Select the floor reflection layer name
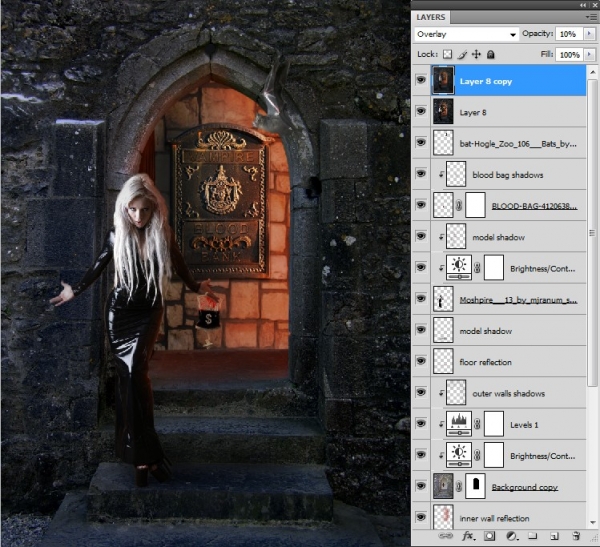 tap(486, 362)
